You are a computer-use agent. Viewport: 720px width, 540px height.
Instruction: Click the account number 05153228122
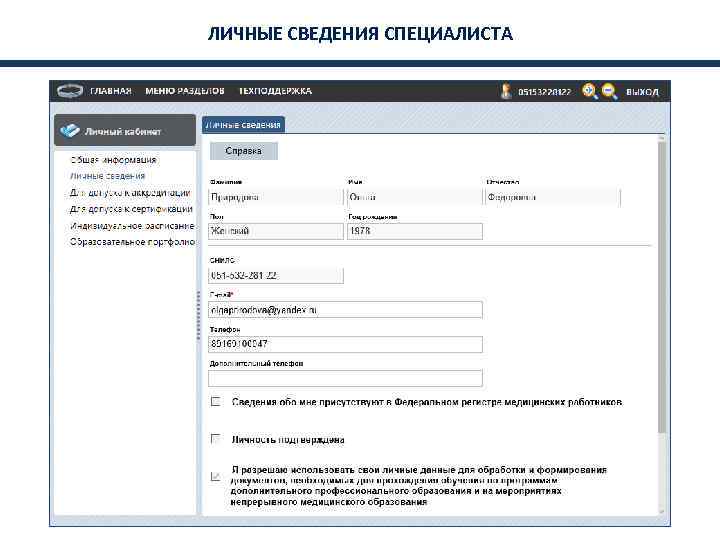tap(545, 92)
